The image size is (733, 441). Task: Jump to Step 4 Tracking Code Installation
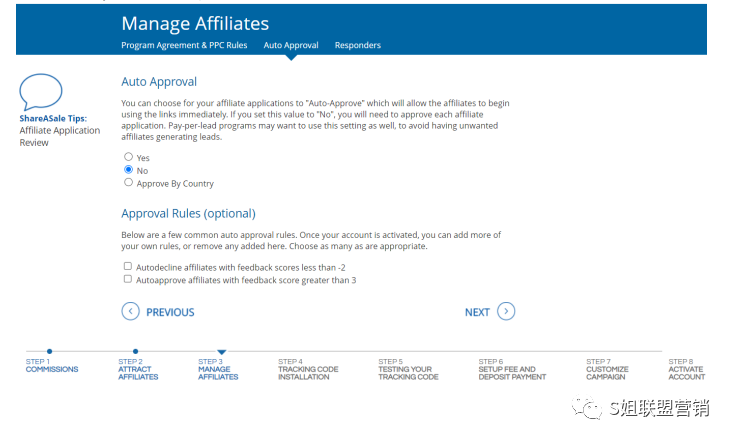pos(308,372)
